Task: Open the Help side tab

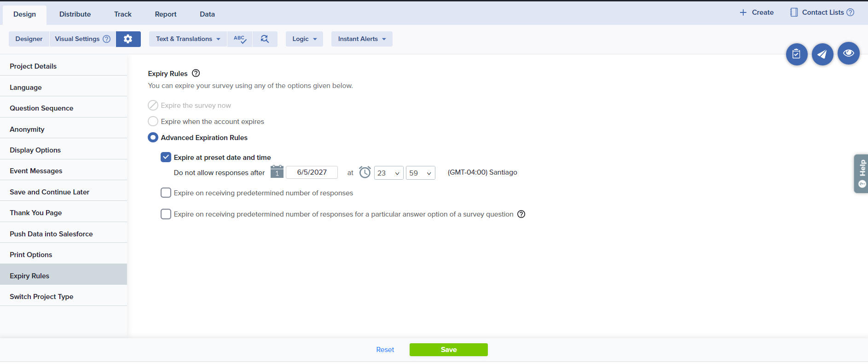Action: coord(861,174)
